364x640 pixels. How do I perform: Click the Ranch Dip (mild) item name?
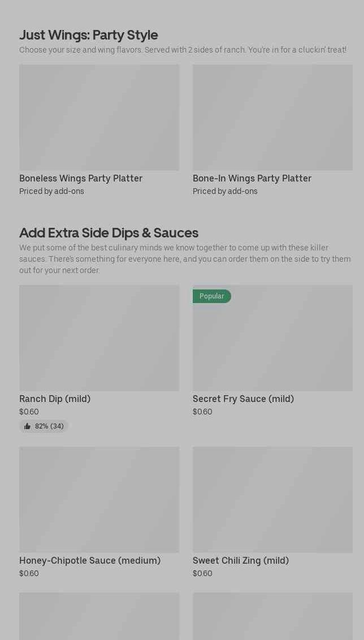point(55,399)
